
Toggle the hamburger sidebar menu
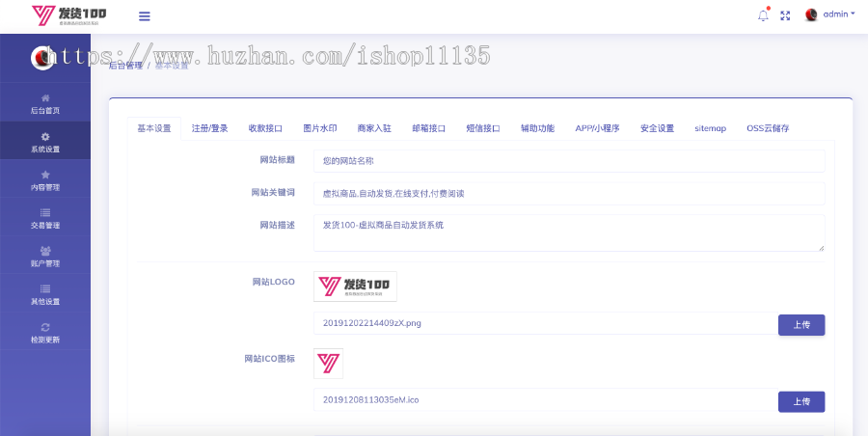pos(145,16)
